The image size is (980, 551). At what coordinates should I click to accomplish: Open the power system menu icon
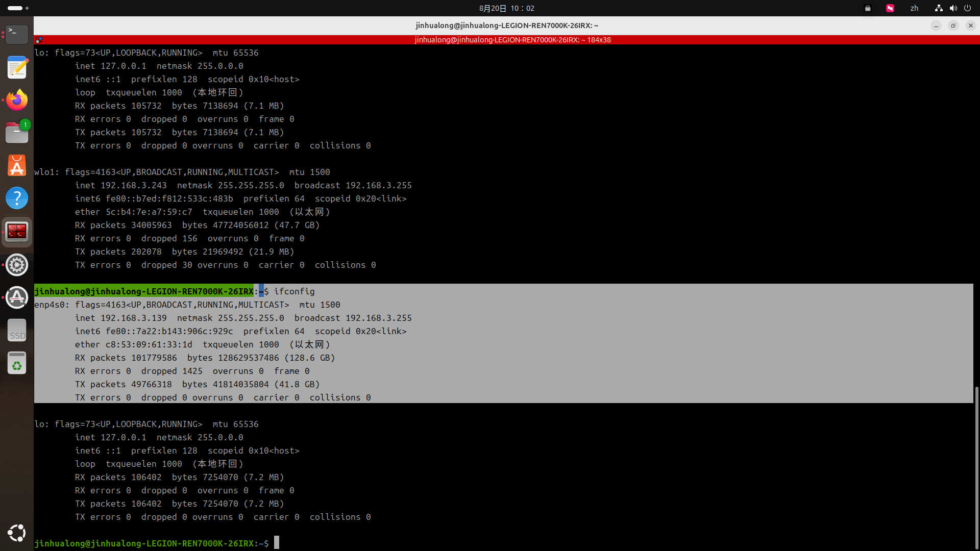(x=967, y=8)
